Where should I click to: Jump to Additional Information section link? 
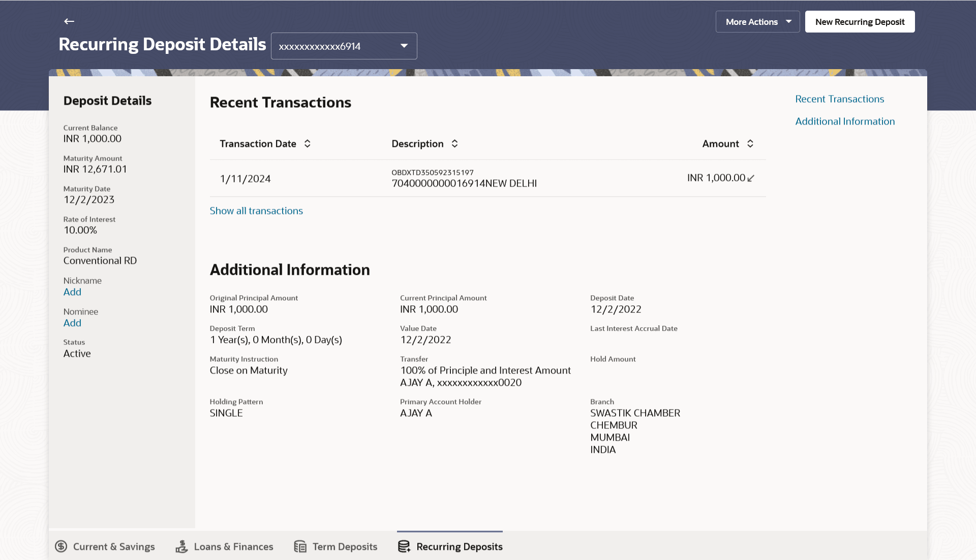845,121
